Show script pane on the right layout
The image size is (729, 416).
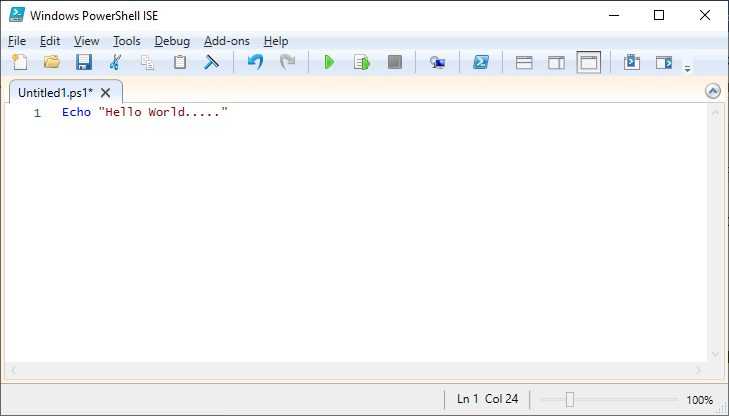557,62
